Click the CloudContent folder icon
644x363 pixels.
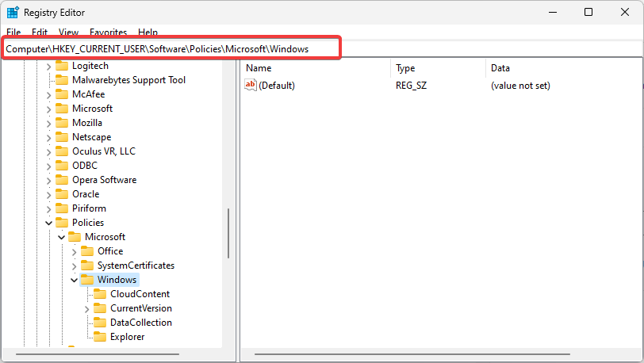coord(100,293)
